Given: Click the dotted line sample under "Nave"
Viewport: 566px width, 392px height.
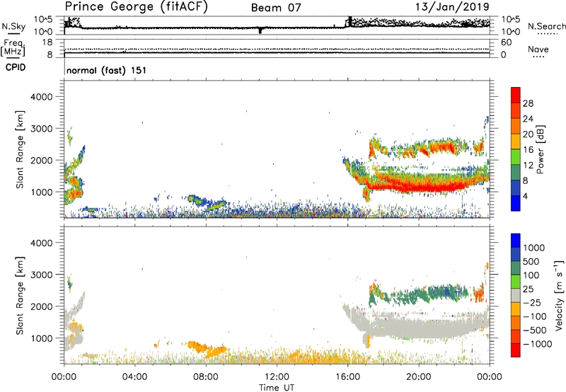Looking at the screenshot, I should [538, 57].
